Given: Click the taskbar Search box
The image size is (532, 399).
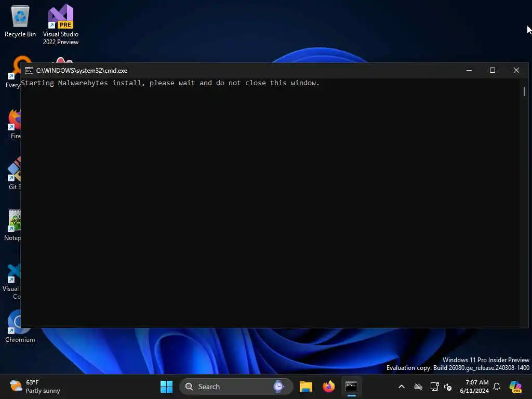Looking at the screenshot, I should [236, 387].
